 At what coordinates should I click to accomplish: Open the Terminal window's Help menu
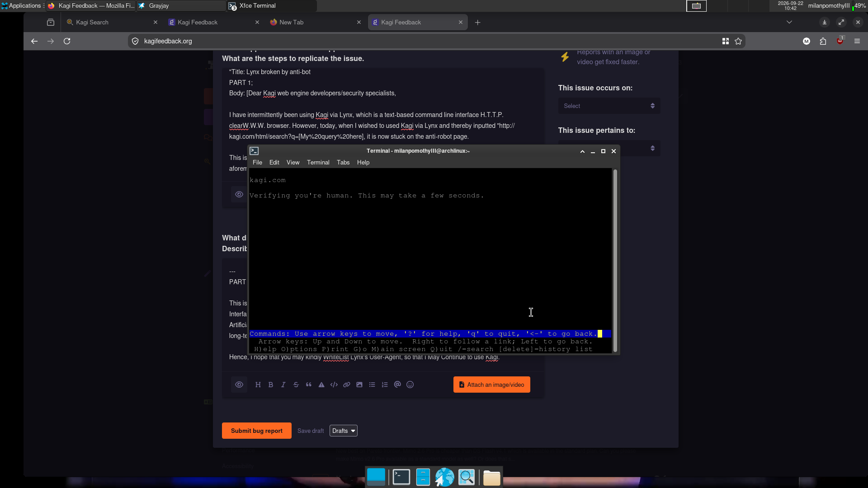pos(363,162)
